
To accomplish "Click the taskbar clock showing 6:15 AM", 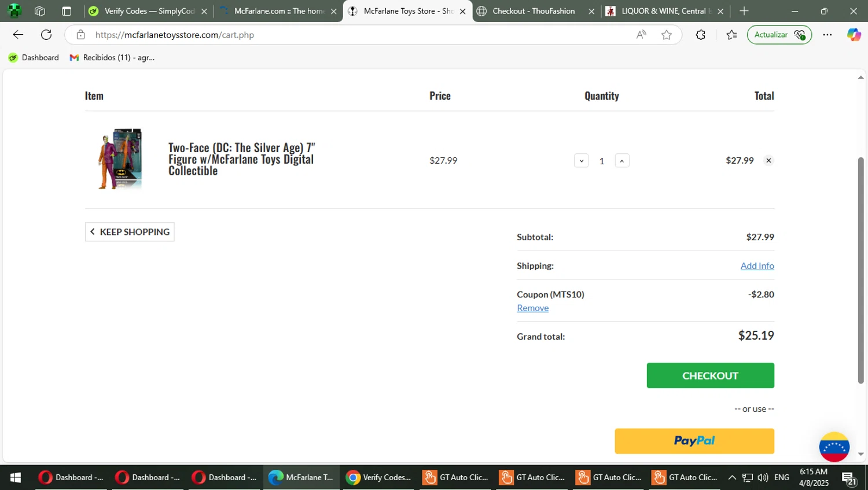I will coord(814,477).
